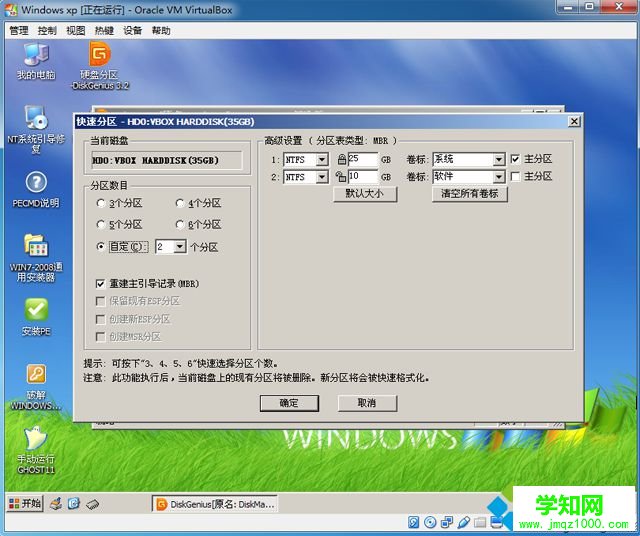
Task: Click the first quick launch icon next to Start
Action: point(56,504)
